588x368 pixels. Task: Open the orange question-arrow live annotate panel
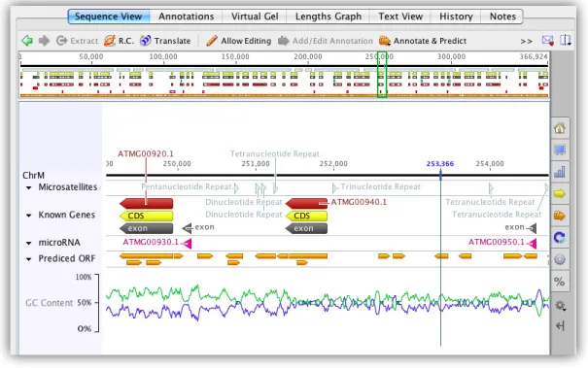[x=560, y=216]
